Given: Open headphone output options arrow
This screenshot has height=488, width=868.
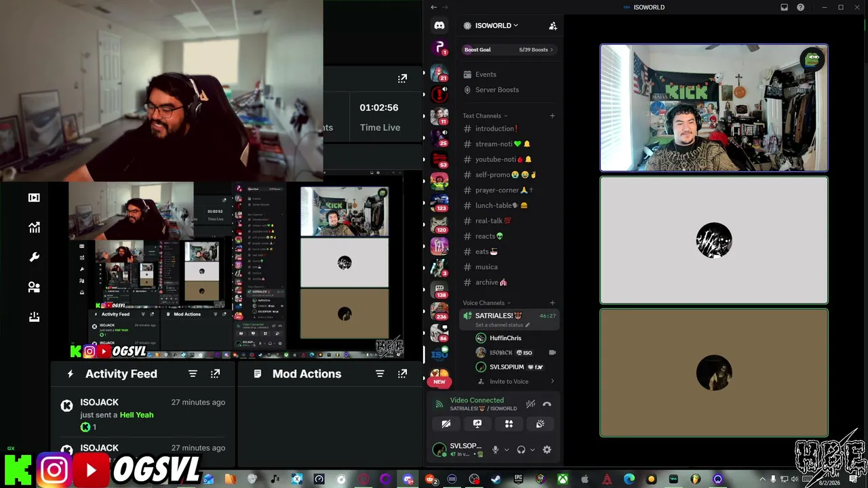Looking at the screenshot, I should [x=532, y=449].
